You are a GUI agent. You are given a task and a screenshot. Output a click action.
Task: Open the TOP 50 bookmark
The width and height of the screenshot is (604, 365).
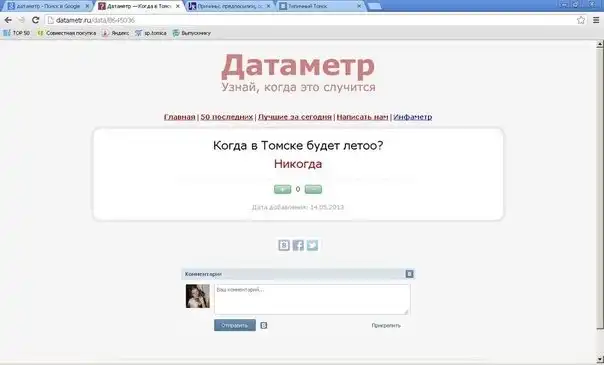tap(17, 33)
